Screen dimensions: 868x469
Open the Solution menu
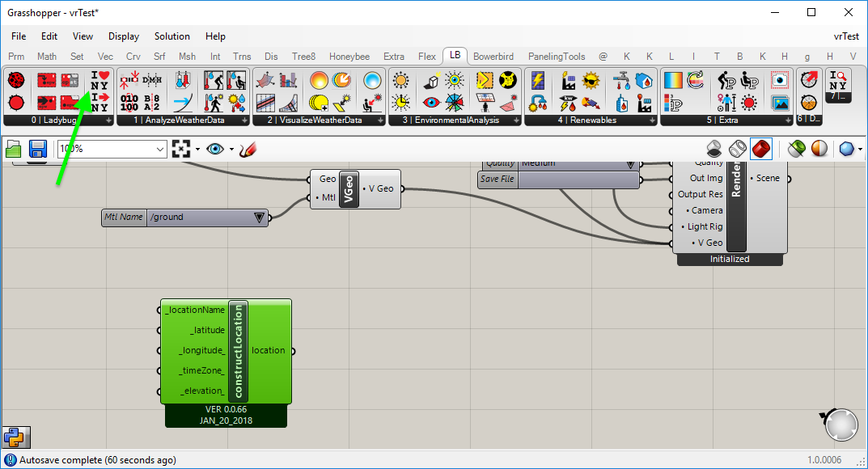tap(172, 36)
